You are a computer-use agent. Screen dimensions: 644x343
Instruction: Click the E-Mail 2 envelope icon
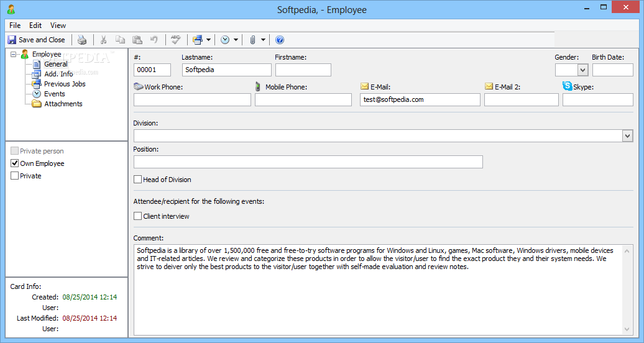[x=489, y=86]
